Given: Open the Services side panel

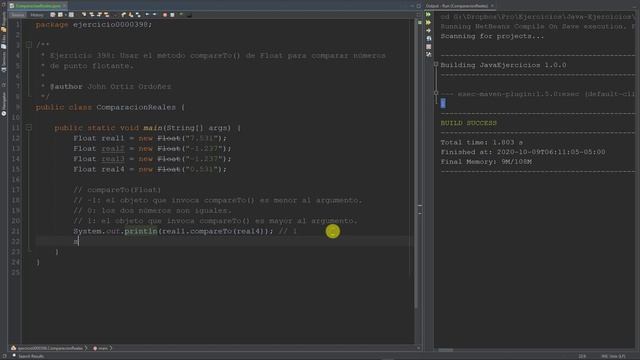Looking at the screenshot, I should pos(4,61).
